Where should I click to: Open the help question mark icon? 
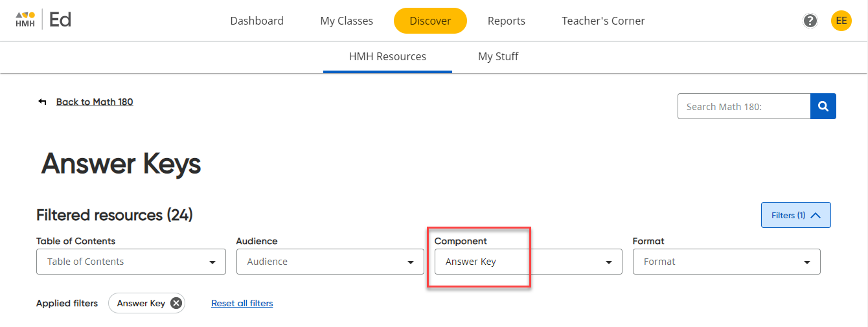(810, 21)
